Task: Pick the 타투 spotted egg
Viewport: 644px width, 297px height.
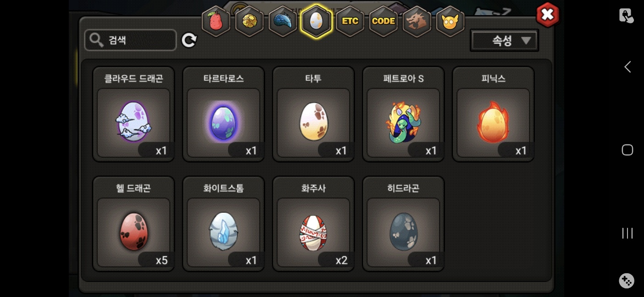Action: coord(313,114)
